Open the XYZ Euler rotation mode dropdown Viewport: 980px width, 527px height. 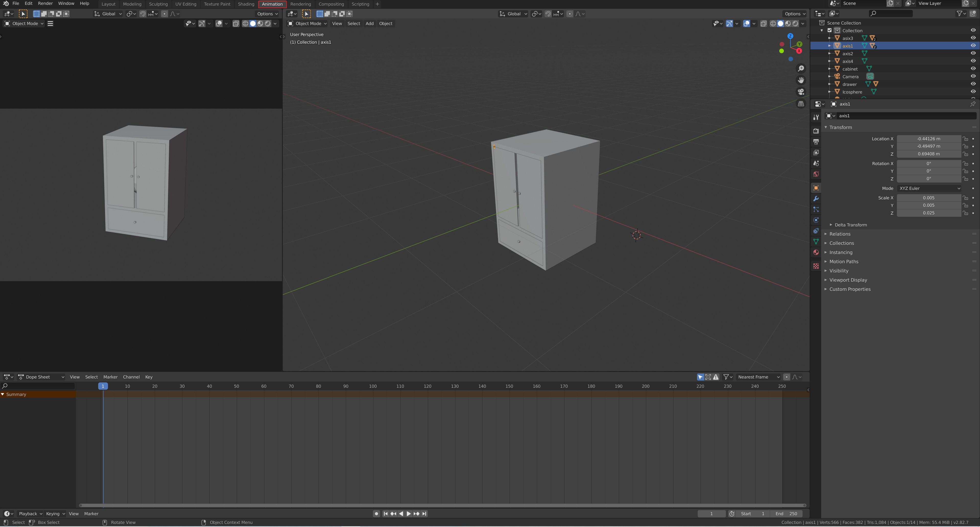pos(929,188)
